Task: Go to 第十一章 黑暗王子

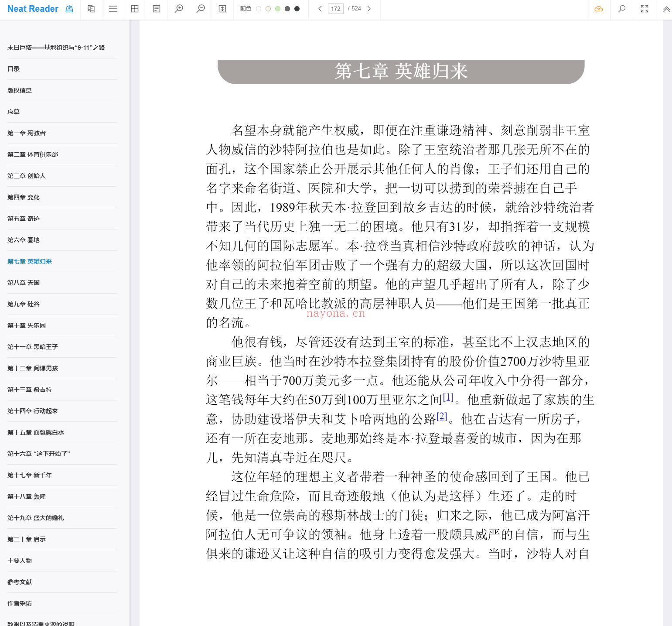Action: click(33, 347)
